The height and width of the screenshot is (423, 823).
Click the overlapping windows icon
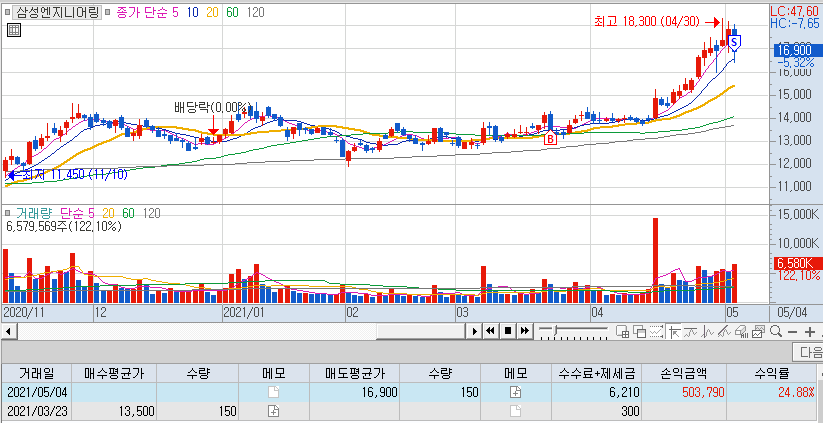click(639, 332)
